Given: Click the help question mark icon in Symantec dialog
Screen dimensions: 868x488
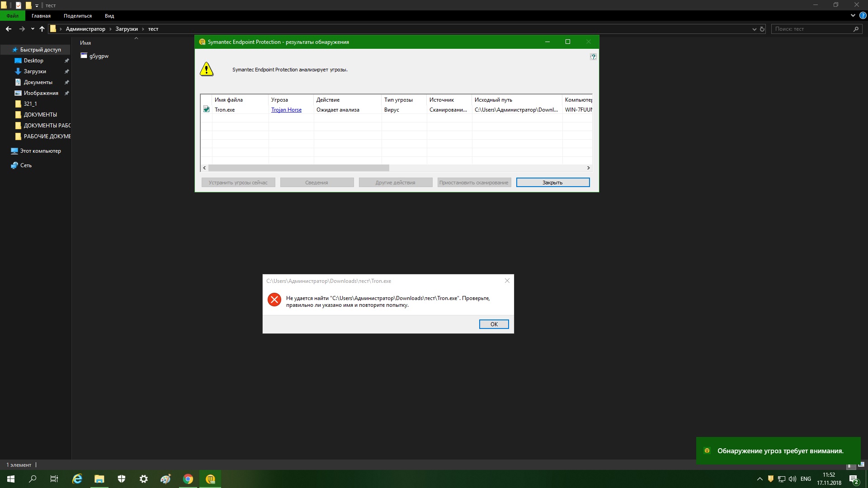Looking at the screenshot, I should point(593,56).
